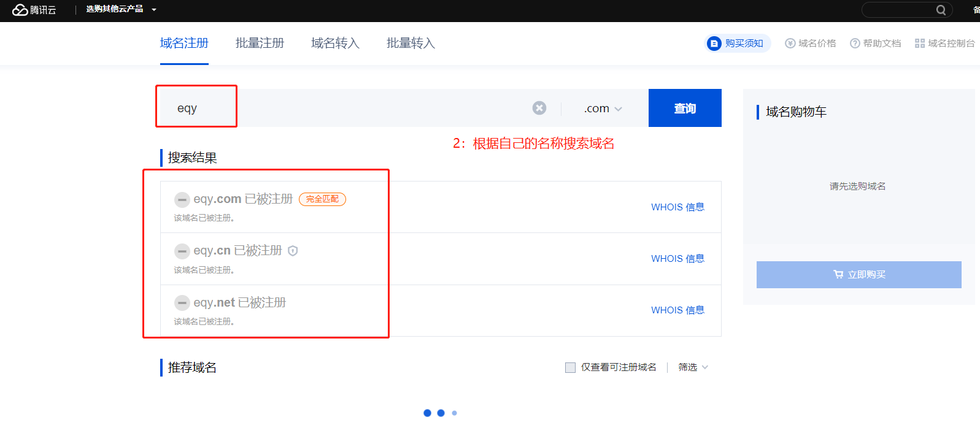980x444 pixels.
Task: Open WHOIS 信息 for eqy.com
Action: coord(677,207)
